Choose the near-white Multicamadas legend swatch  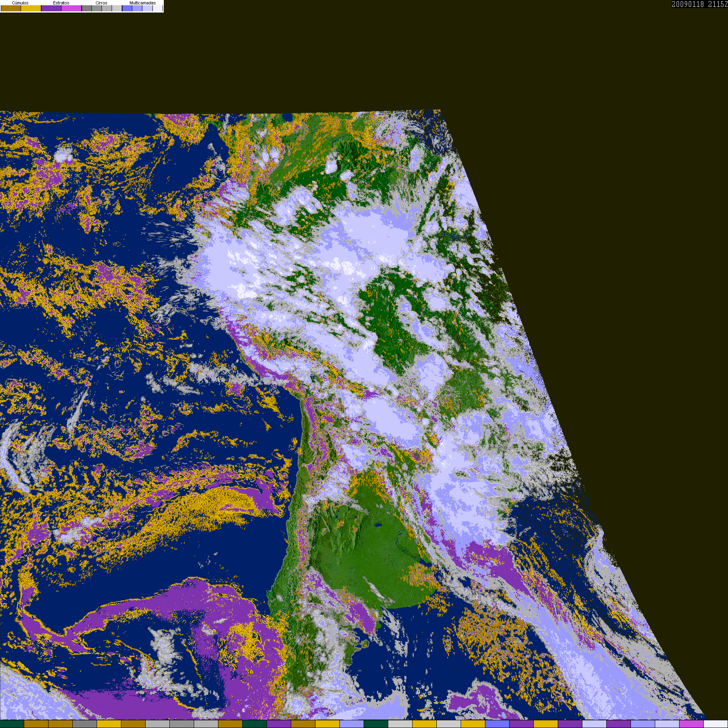pyautogui.click(x=157, y=8)
